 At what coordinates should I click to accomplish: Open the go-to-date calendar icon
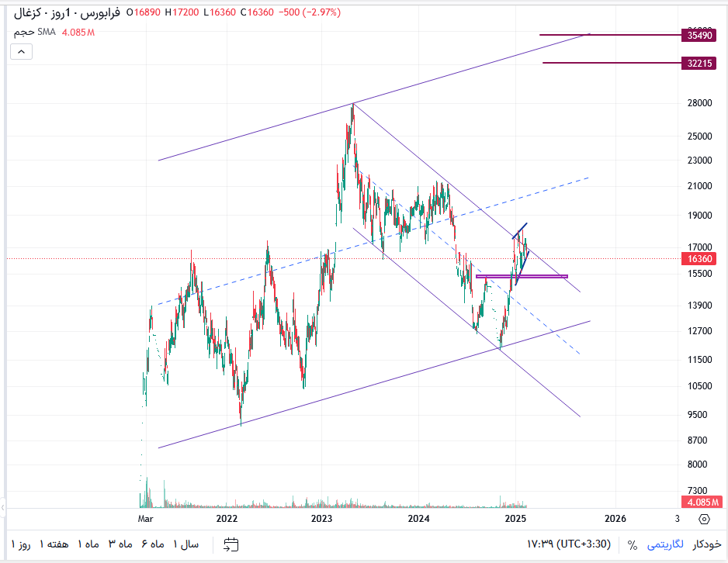tap(231, 544)
